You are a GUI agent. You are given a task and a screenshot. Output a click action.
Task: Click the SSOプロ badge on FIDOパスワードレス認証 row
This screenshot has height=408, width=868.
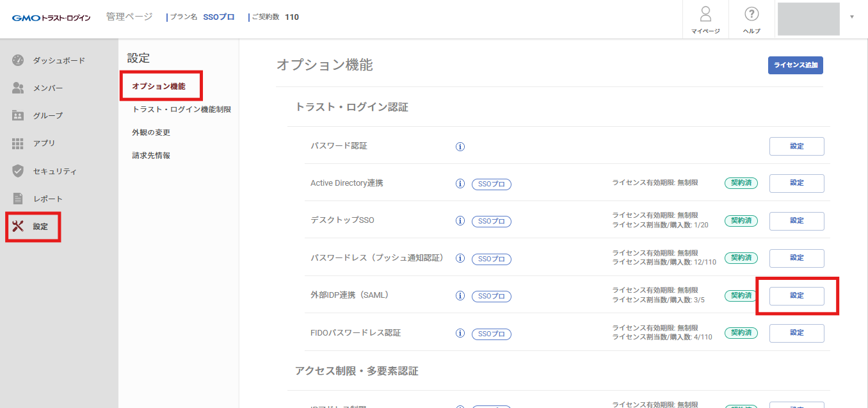pyautogui.click(x=492, y=334)
